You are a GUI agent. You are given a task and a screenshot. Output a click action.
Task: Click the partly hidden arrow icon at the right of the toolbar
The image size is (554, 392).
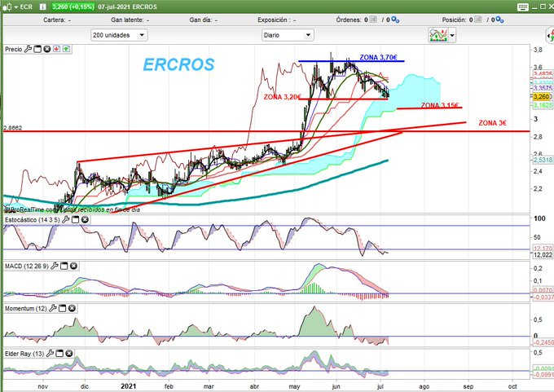coord(551,35)
